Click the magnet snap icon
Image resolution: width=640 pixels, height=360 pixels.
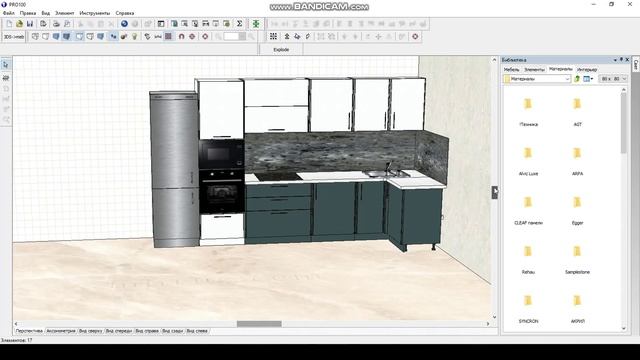tap(182, 37)
